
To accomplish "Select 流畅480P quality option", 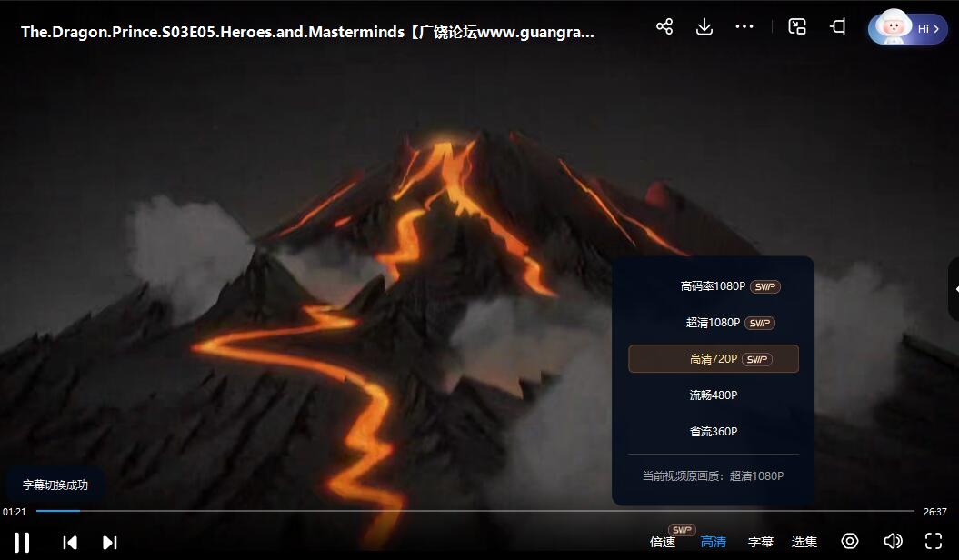I will [714, 395].
